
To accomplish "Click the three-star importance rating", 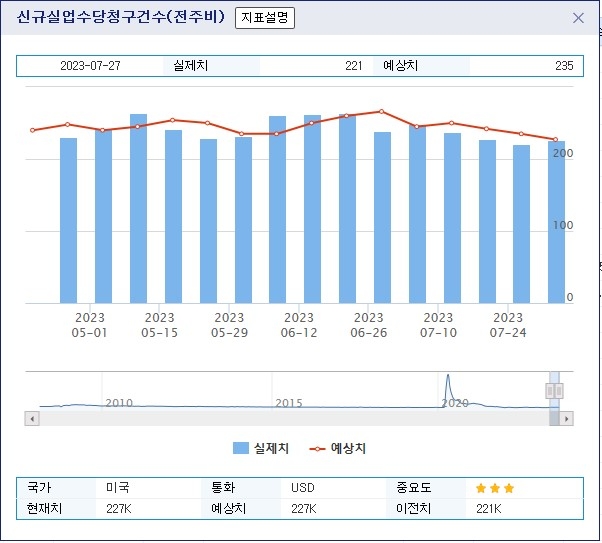I will point(494,488).
